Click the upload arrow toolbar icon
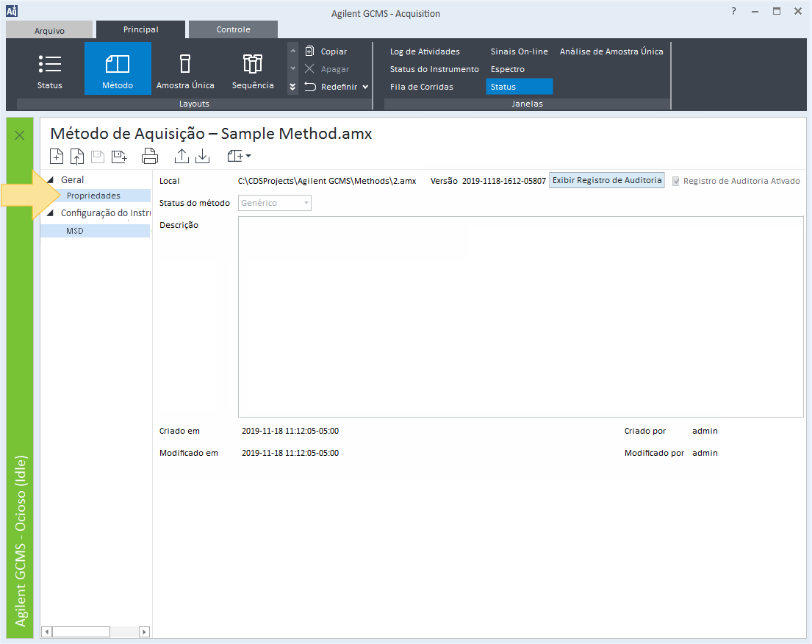Image resolution: width=812 pixels, height=644 pixels. pos(182,156)
